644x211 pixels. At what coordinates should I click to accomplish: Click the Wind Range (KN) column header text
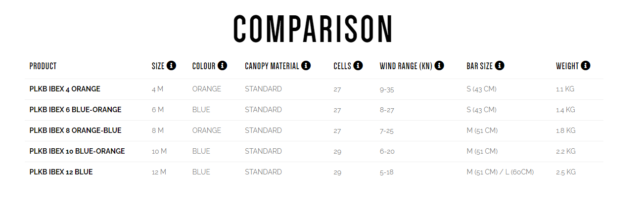point(406,66)
